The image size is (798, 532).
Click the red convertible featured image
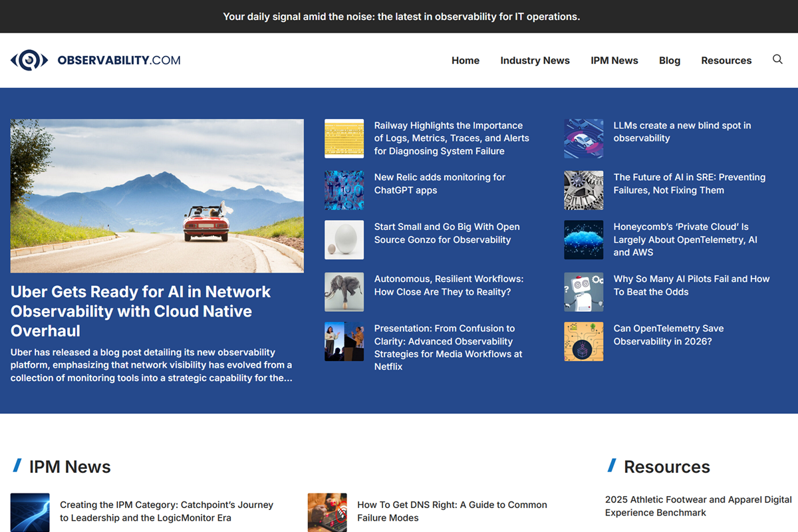click(157, 196)
